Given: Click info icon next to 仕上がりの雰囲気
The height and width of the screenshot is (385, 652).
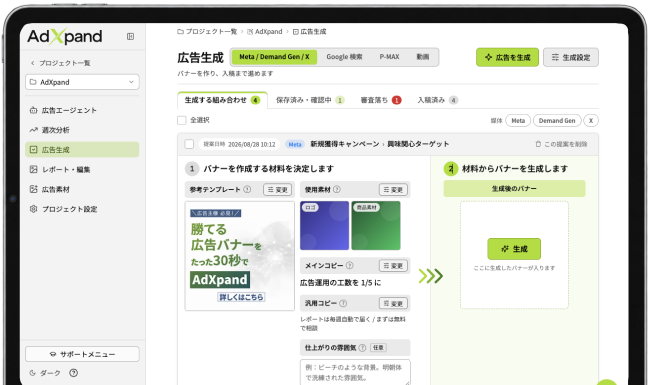Looking at the screenshot, I should (x=362, y=348).
